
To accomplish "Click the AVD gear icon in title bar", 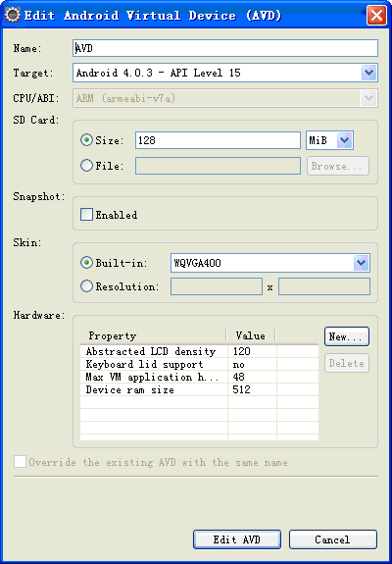I will pyautogui.click(x=13, y=16).
